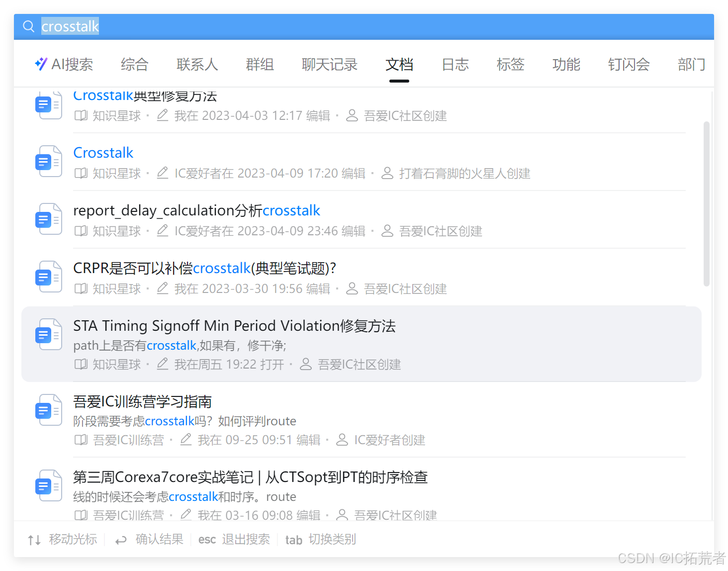Click the 移动光标 up-down arrows icon
Screen dimensions: 728x571
[x=34, y=540]
